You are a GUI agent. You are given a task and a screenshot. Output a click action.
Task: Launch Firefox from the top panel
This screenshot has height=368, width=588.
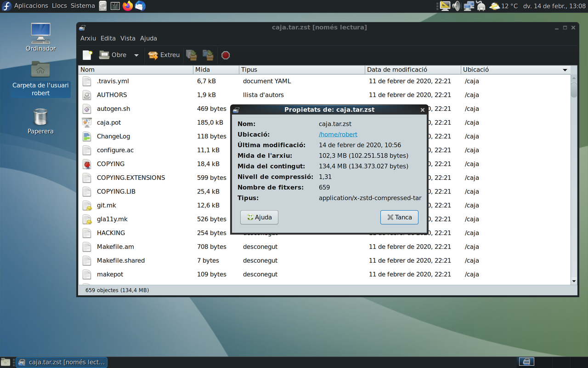[x=128, y=6]
